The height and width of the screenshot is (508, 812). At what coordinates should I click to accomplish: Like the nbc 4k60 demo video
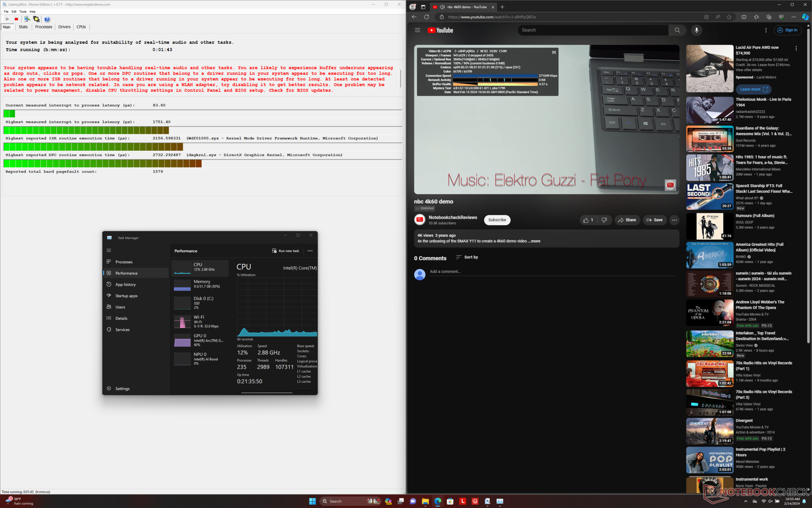(x=588, y=220)
